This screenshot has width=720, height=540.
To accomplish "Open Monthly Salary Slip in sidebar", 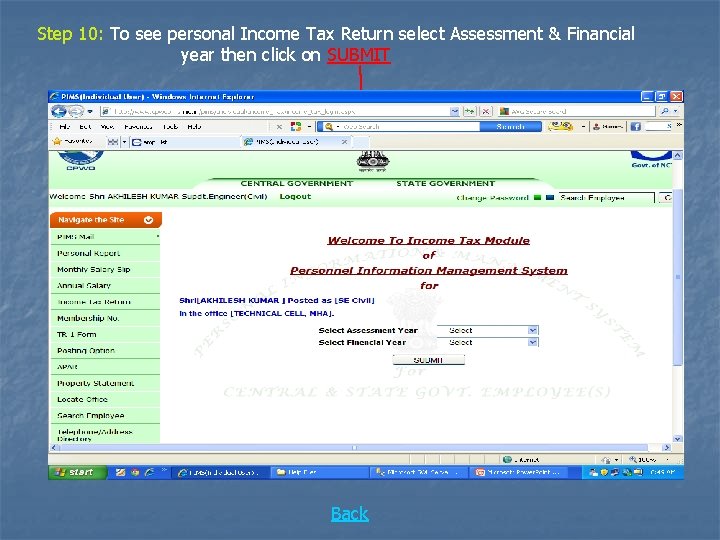I will point(105,270).
